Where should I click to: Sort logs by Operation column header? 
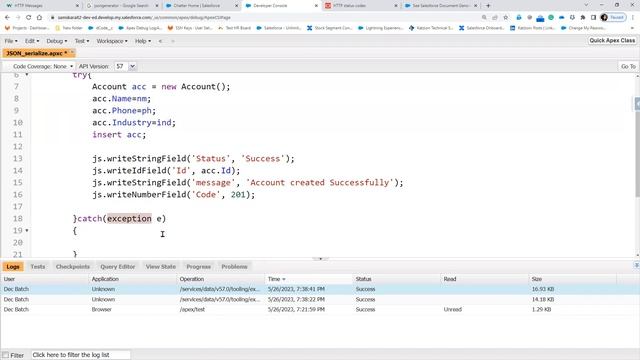click(x=220, y=279)
